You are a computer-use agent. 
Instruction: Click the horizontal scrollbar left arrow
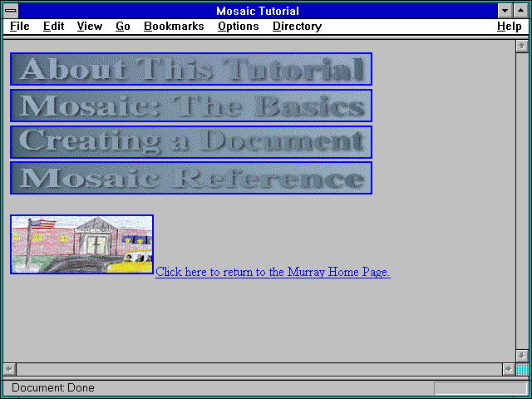[10, 369]
